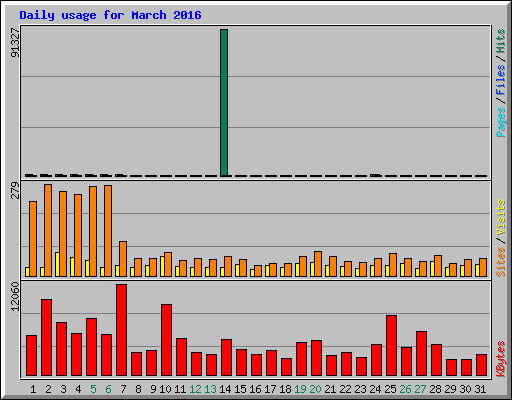Click the green day label '5'
The height and width of the screenshot is (400, 512).
(93, 389)
